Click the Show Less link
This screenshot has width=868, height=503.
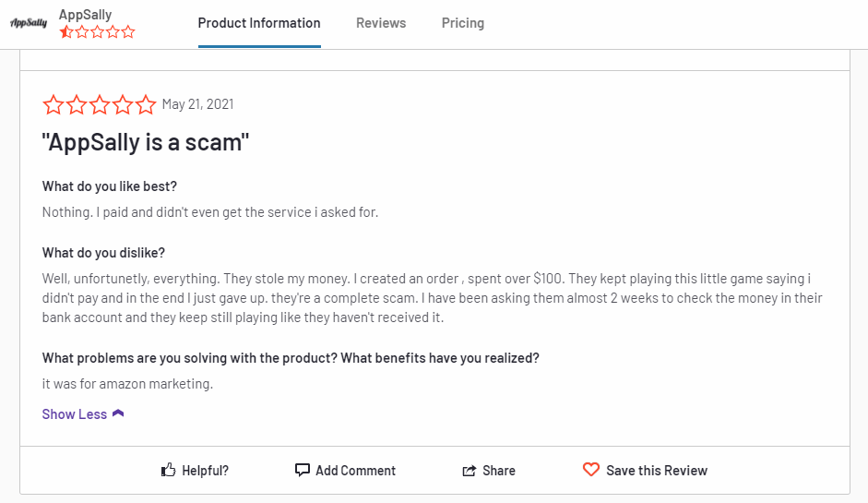(x=74, y=414)
